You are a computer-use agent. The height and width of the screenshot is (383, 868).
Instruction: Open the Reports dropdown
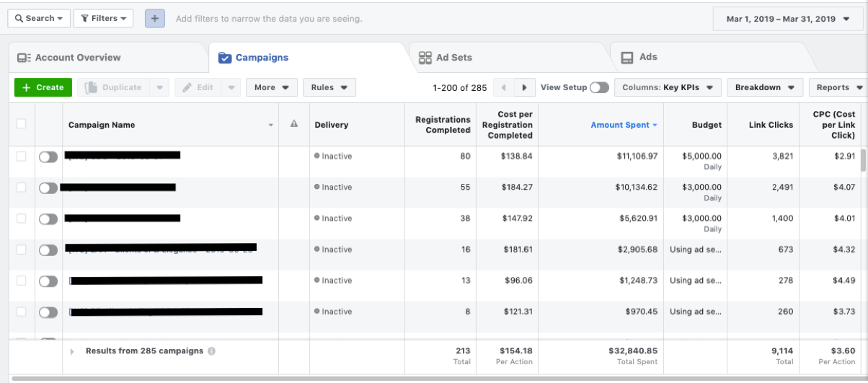click(840, 87)
